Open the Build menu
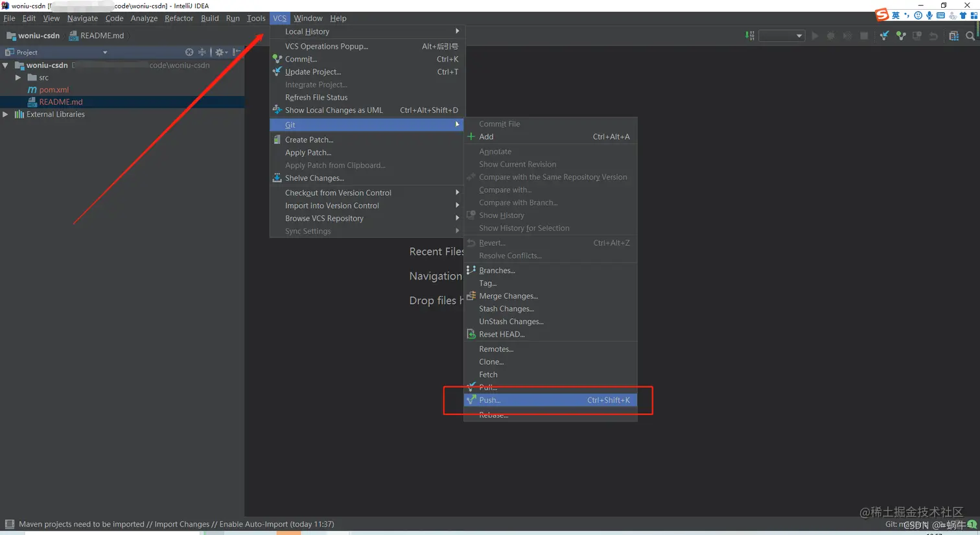This screenshot has height=535, width=980. point(210,18)
